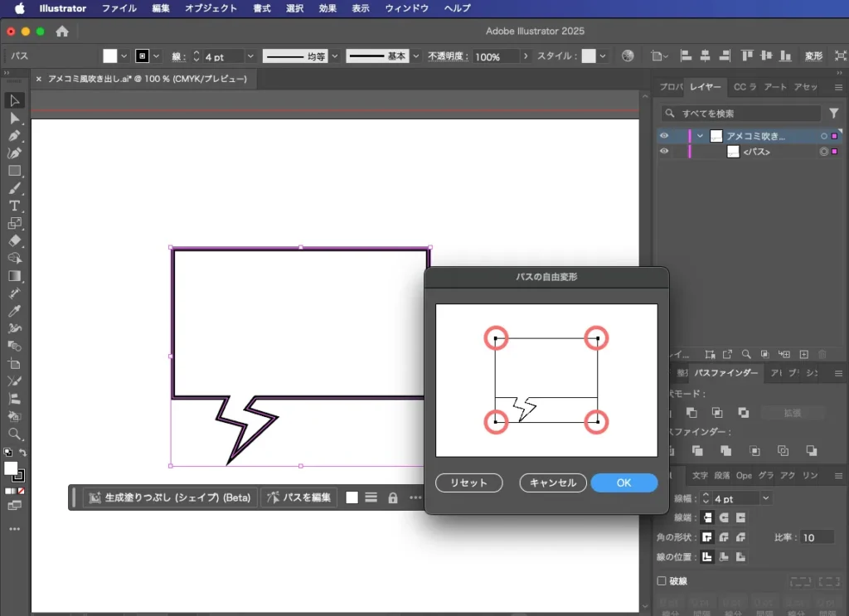Select the Eyedropper tool
The width and height of the screenshot is (849, 616).
point(14,311)
